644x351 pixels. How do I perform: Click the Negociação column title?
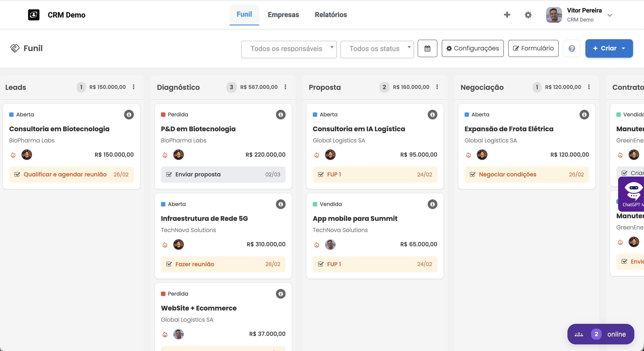pos(482,87)
